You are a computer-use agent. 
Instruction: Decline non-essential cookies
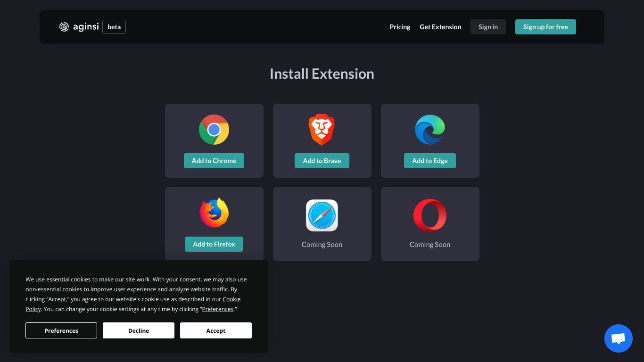click(139, 330)
